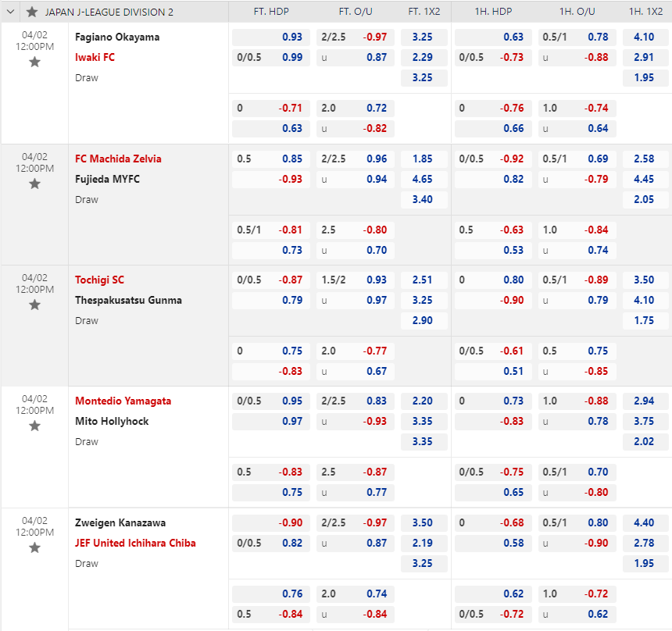Select the FT. HDP column header
672x631 pixels.
[271, 12]
